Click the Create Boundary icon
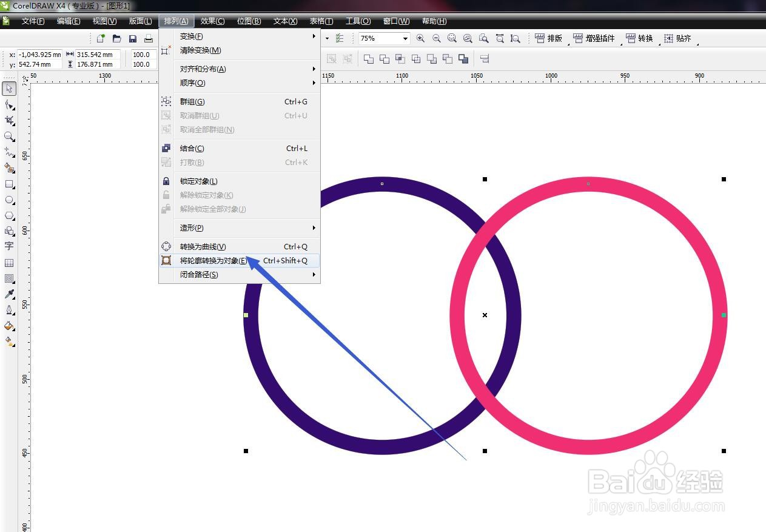 (x=463, y=59)
